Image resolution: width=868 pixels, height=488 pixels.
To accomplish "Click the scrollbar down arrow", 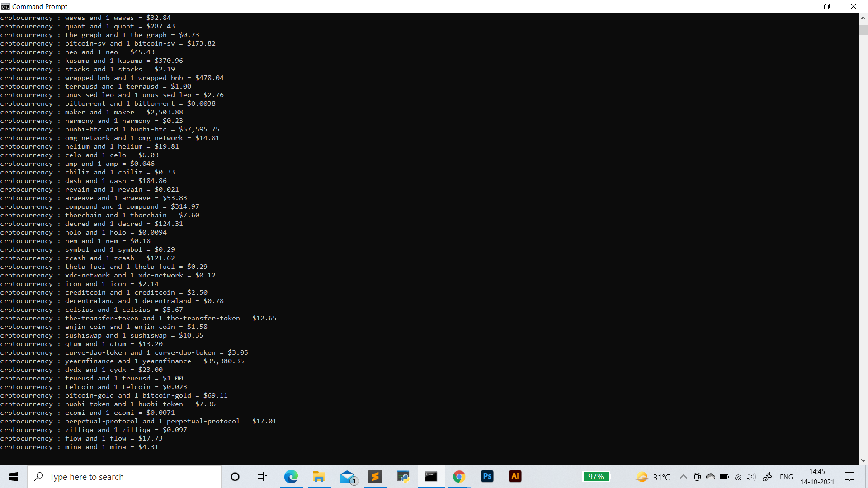I will [x=863, y=460].
